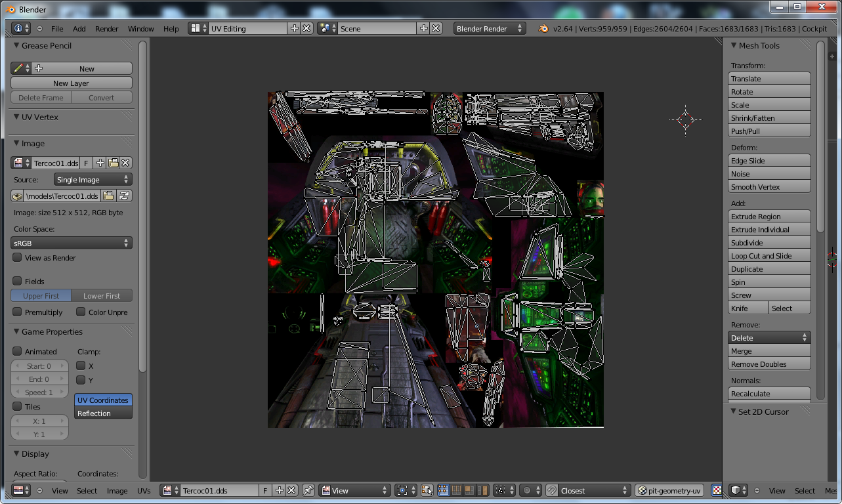The width and height of the screenshot is (842, 504).
Task: Open the Window menu
Action: 140,29
